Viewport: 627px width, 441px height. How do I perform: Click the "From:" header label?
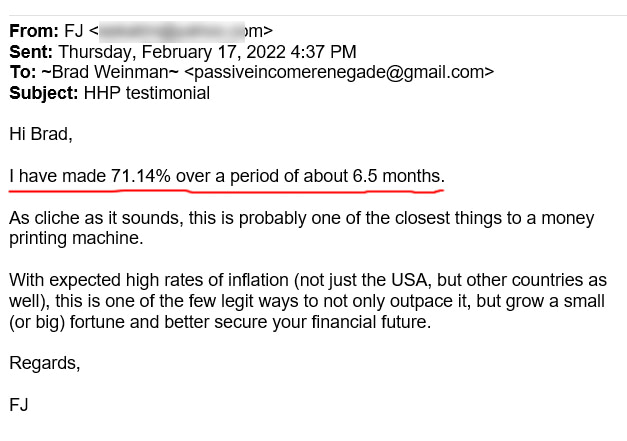click(x=34, y=30)
